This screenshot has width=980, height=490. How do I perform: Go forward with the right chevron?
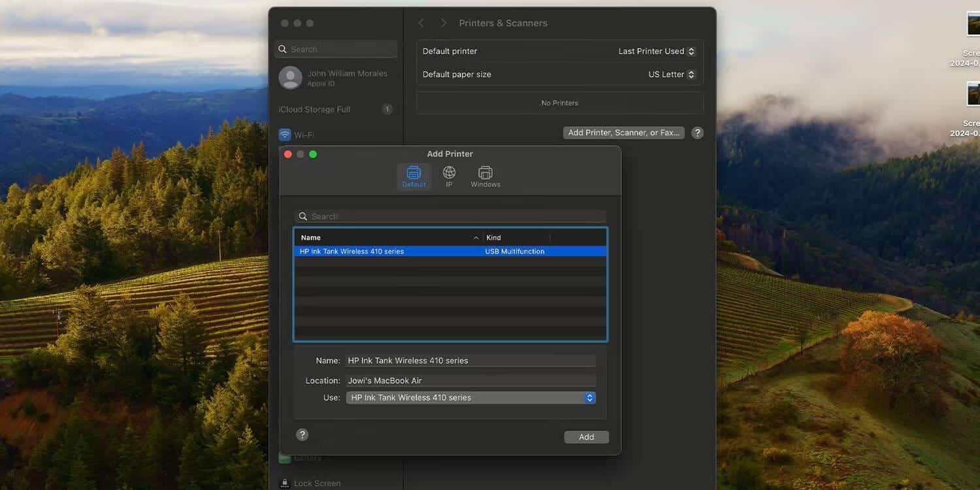444,23
